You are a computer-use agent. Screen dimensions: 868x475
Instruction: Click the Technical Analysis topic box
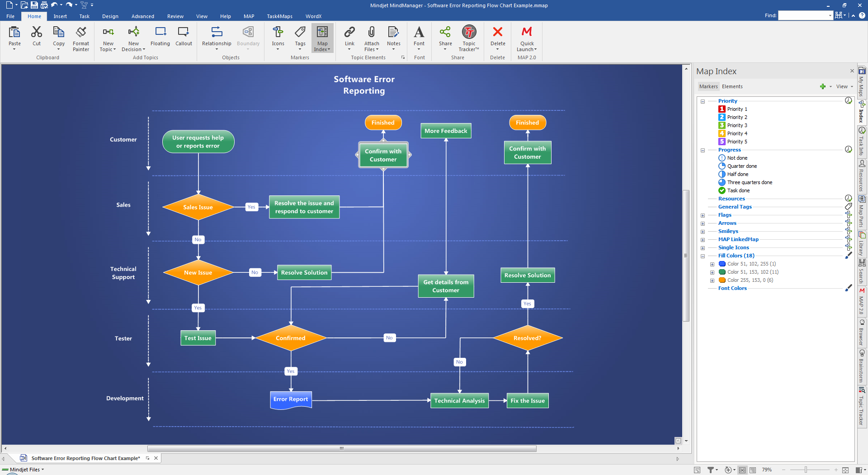tap(459, 401)
